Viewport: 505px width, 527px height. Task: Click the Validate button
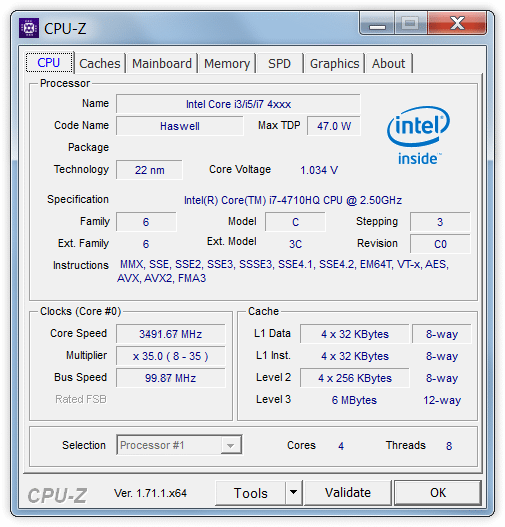pyautogui.click(x=348, y=493)
